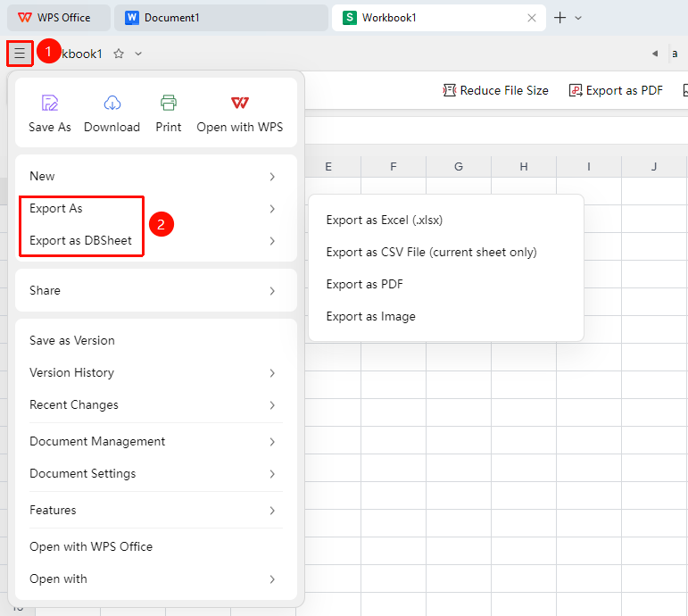Select column I header
Screen dimensions: 688x616
tap(589, 166)
